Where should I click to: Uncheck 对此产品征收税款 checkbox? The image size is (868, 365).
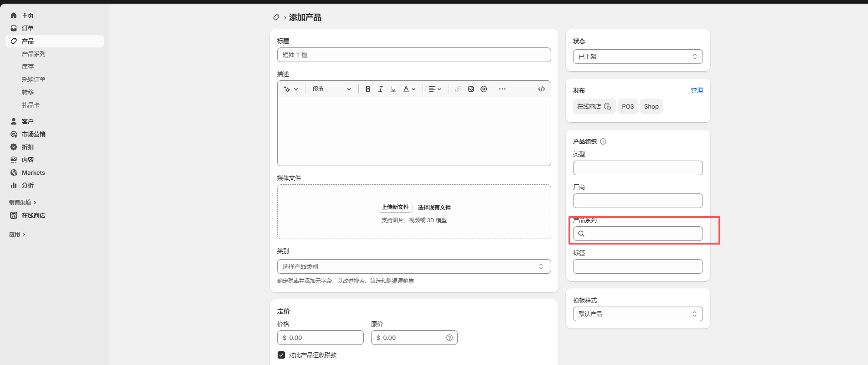tap(281, 355)
